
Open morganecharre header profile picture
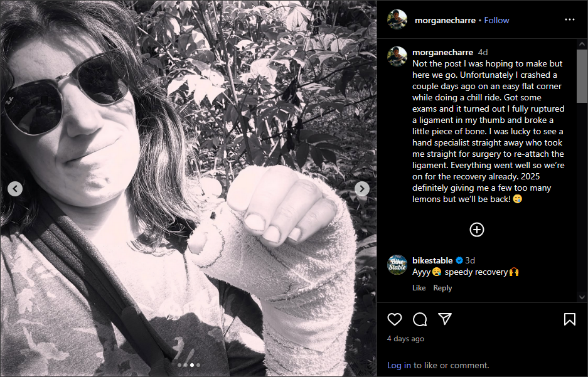pyautogui.click(x=397, y=19)
